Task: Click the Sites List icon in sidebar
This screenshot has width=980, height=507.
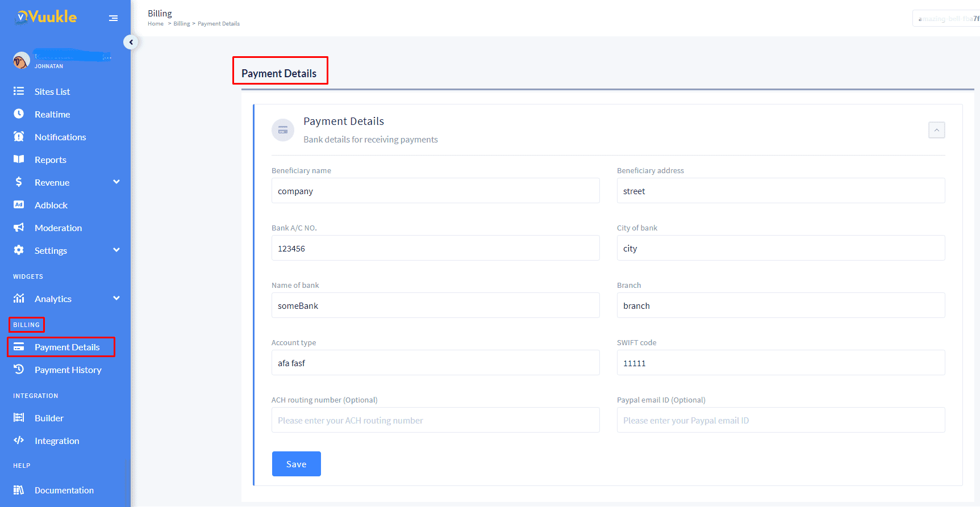Action: click(x=19, y=91)
